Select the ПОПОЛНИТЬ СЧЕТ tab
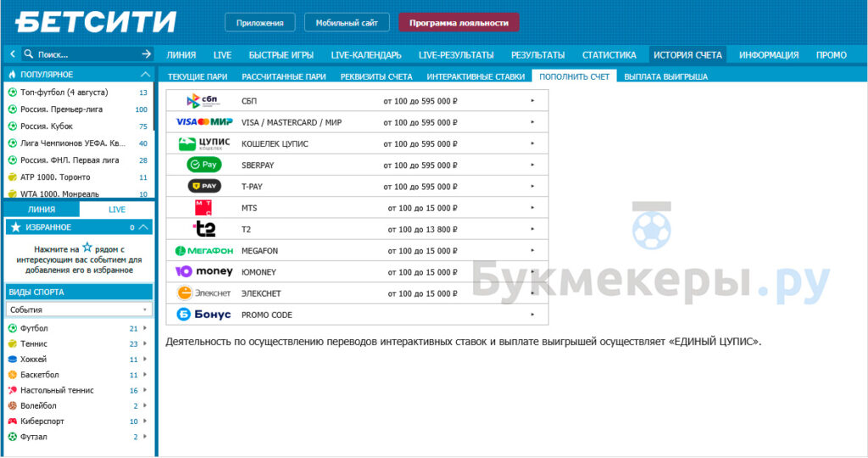 click(574, 76)
